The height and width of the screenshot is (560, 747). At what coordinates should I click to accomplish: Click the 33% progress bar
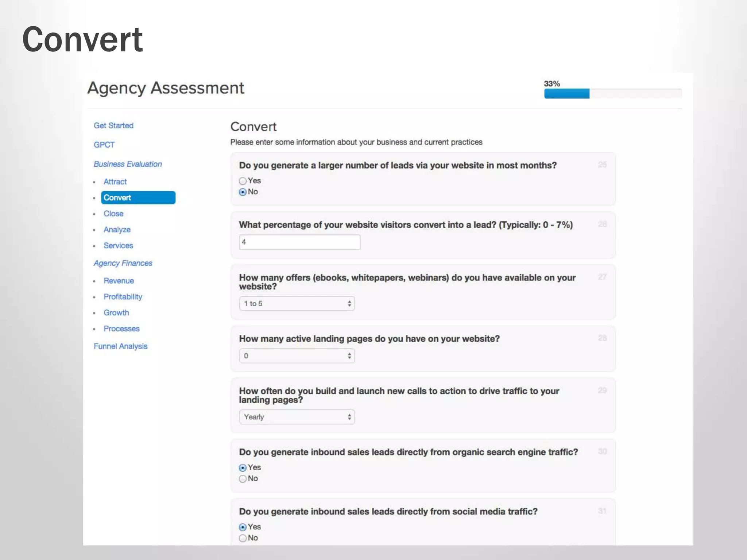point(613,94)
